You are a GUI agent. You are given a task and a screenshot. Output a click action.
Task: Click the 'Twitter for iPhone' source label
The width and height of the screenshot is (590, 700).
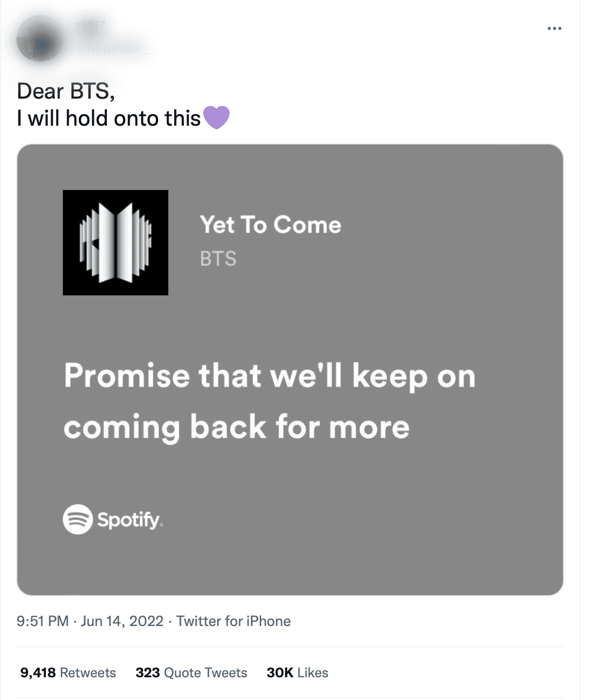pyautogui.click(x=233, y=621)
